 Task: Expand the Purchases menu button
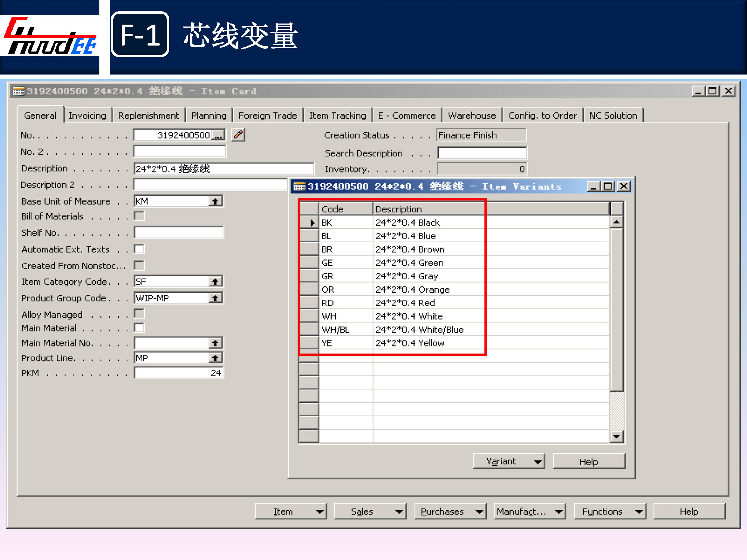(x=450, y=511)
